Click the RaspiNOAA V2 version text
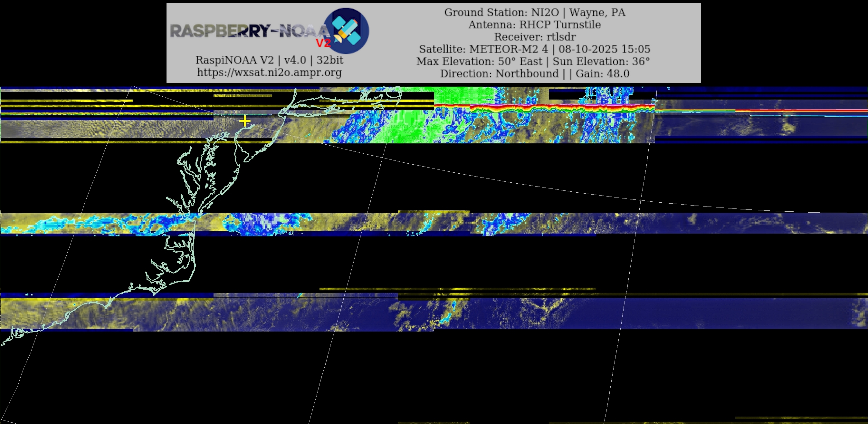 pyautogui.click(x=269, y=60)
